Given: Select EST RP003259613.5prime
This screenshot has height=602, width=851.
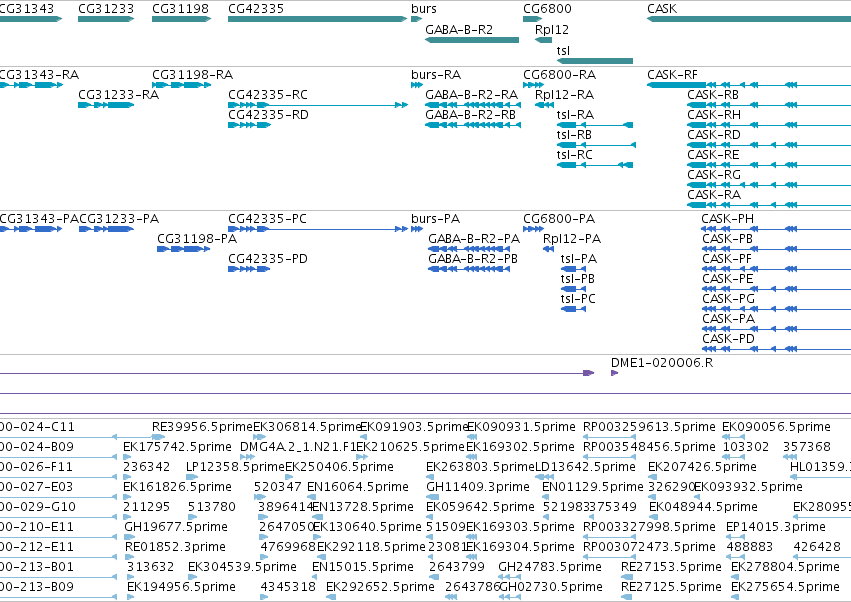Looking at the screenshot, I should pyautogui.click(x=609, y=437).
